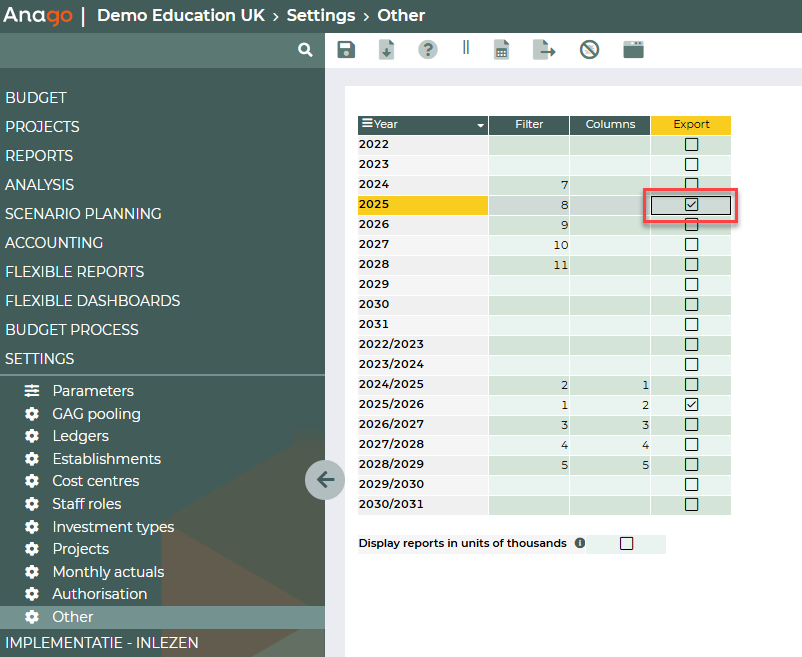
Task: Click the save disk icon in toolbar
Action: tap(346, 50)
